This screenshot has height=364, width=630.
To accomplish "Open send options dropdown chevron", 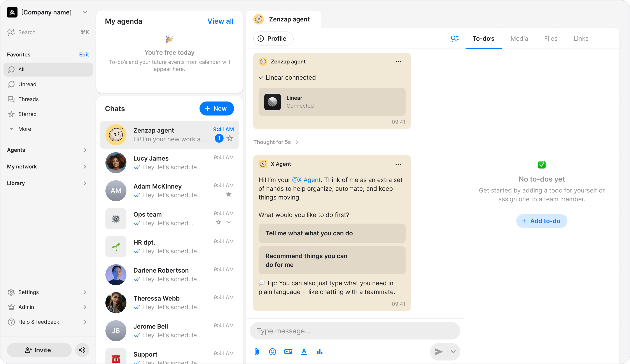I will pos(453,352).
